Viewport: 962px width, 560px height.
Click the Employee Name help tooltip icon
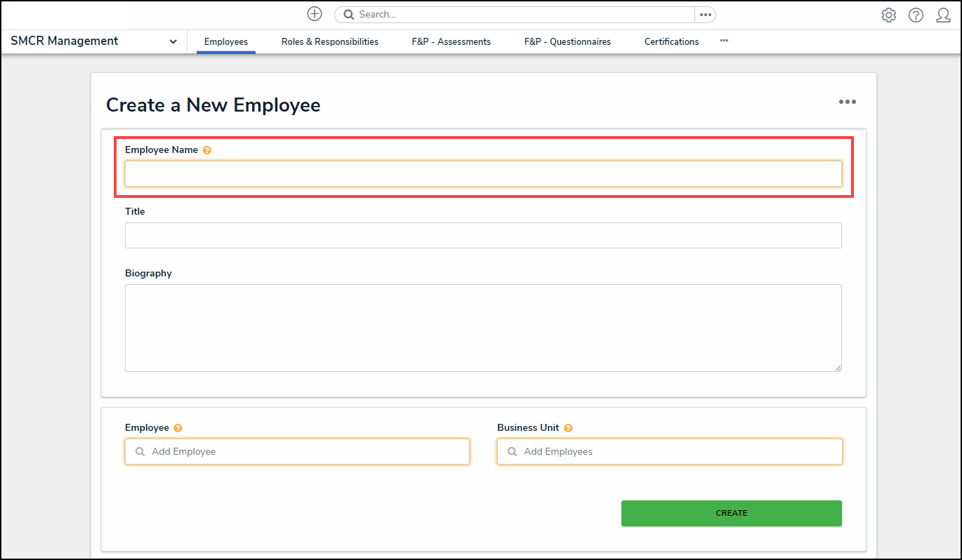click(207, 149)
